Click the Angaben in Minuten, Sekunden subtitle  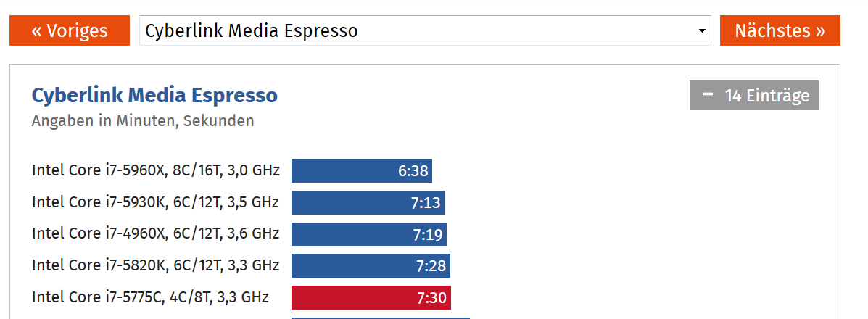click(143, 121)
